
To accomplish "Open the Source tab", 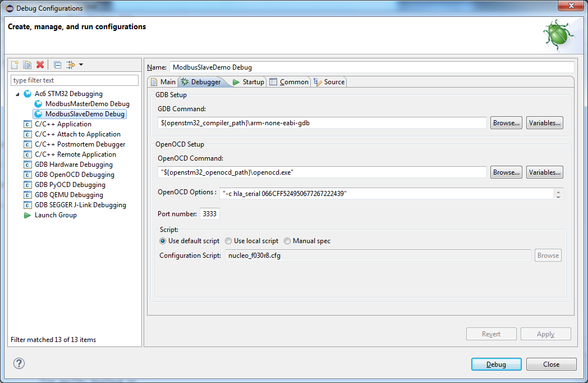I will [x=329, y=82].
